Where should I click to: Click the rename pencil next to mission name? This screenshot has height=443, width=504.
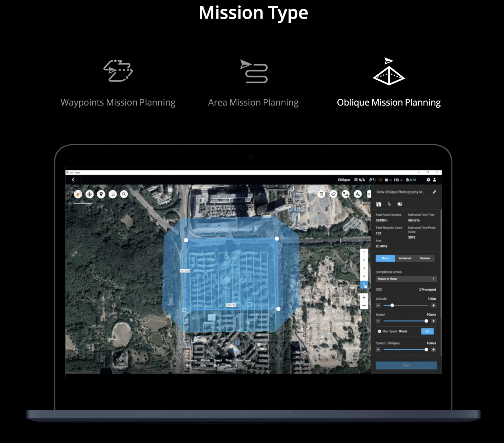[x=435, y=192]
